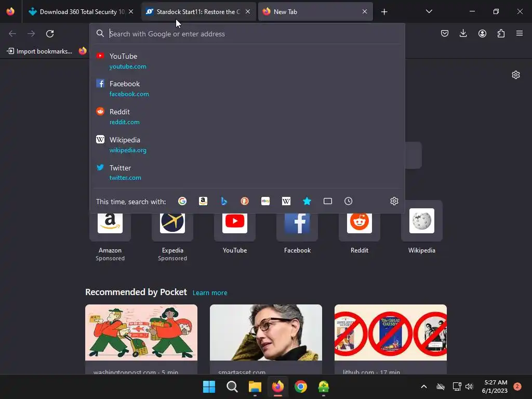Click the address bar search field
The height and width of the screenshot is (399, 532).
click(248, 34)
